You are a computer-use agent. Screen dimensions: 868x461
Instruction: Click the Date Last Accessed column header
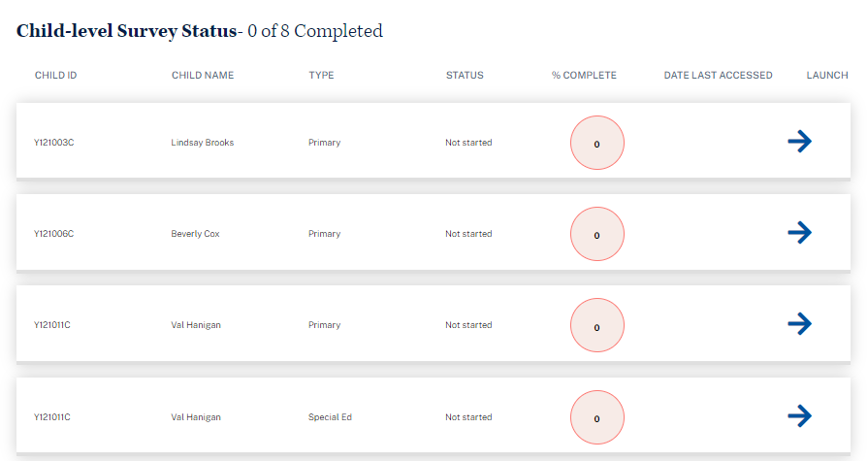pyautogui.click(x=718, y=76)
